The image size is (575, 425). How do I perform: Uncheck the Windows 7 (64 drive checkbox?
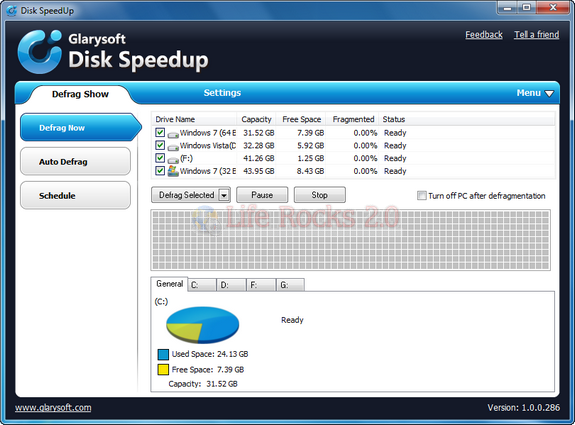coord(160,132)
